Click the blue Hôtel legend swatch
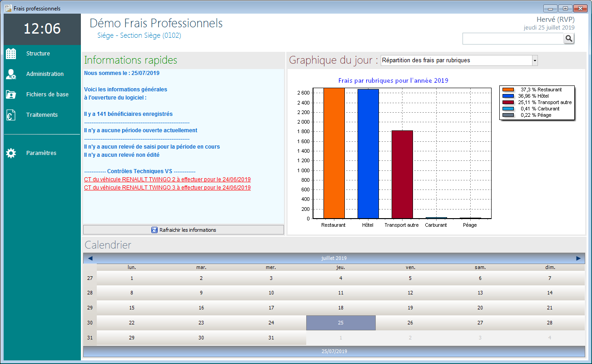This screenshot has width=592, height=364. click(x=508, y=96)
